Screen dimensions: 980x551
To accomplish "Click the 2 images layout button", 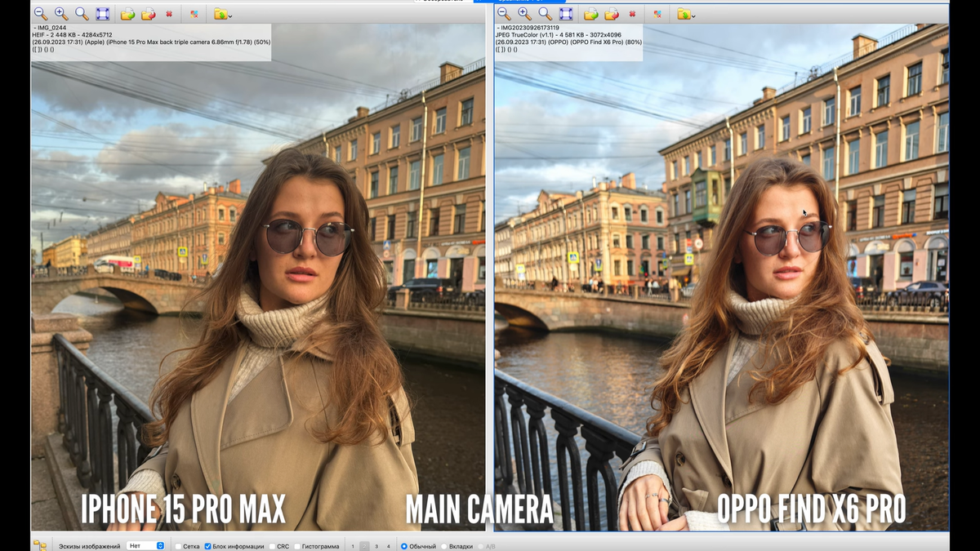I will (x=364, y=546).
